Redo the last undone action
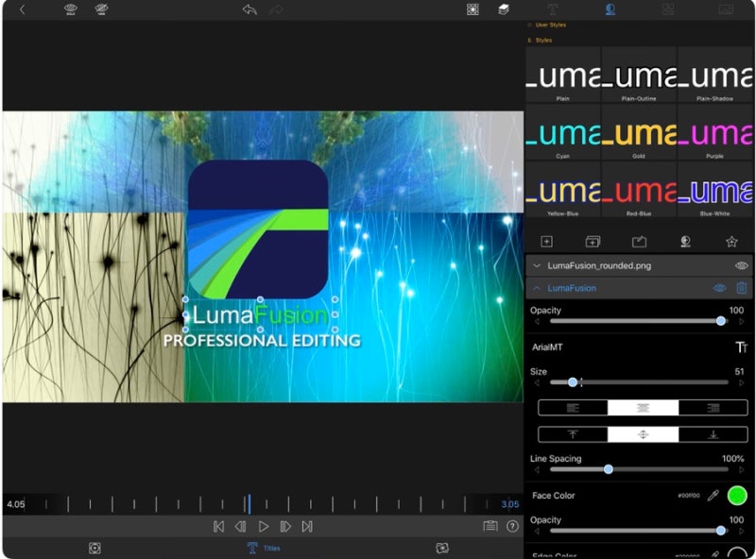The height and width of the screenshot is (559, 756). point(276,9)
